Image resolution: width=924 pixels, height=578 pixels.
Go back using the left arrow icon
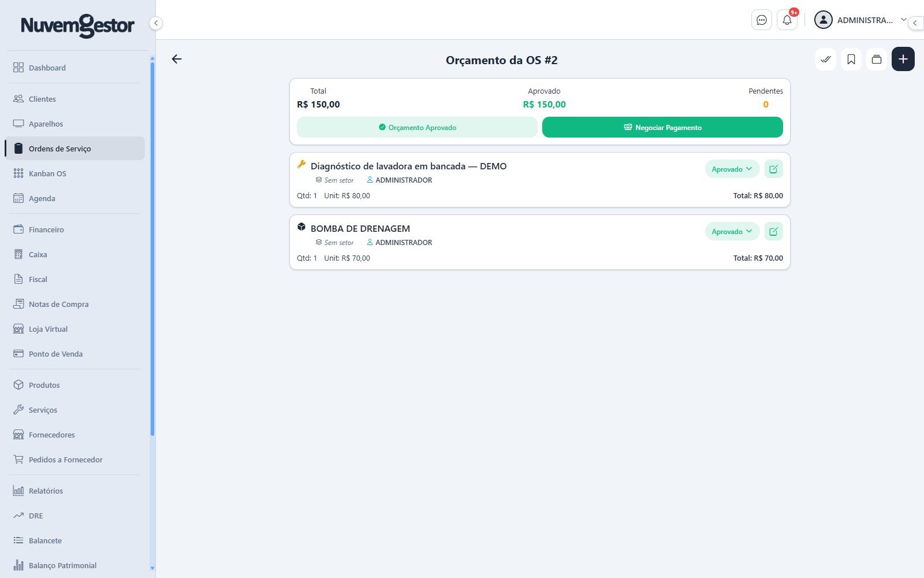pyautogui.click(x=177, y=59)
